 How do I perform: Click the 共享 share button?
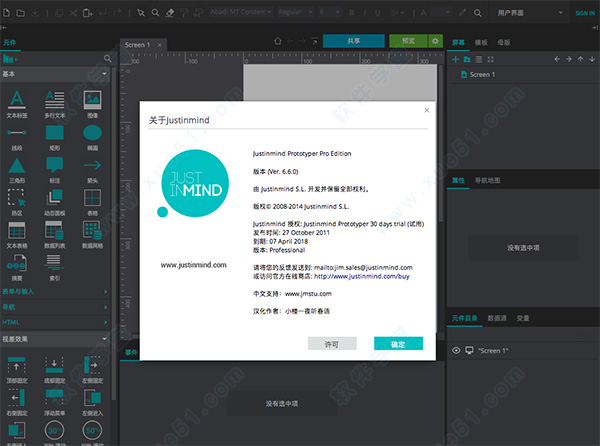pos(354,41)
